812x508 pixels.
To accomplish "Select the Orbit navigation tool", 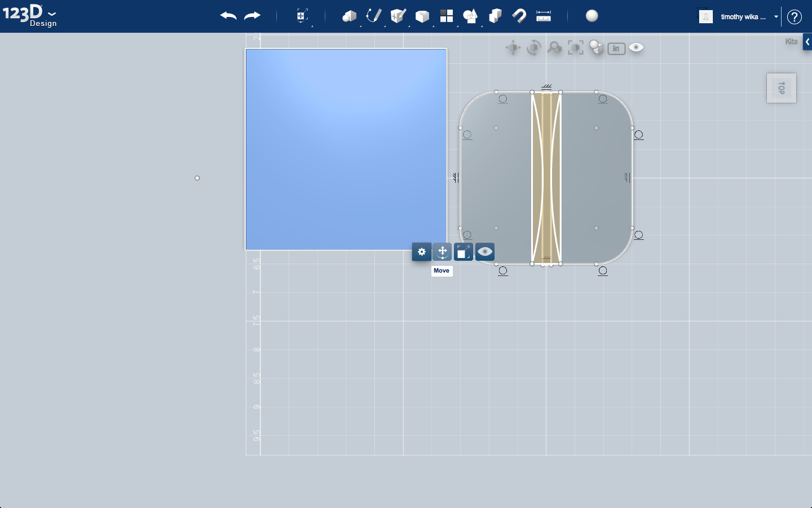I will 533,48.
